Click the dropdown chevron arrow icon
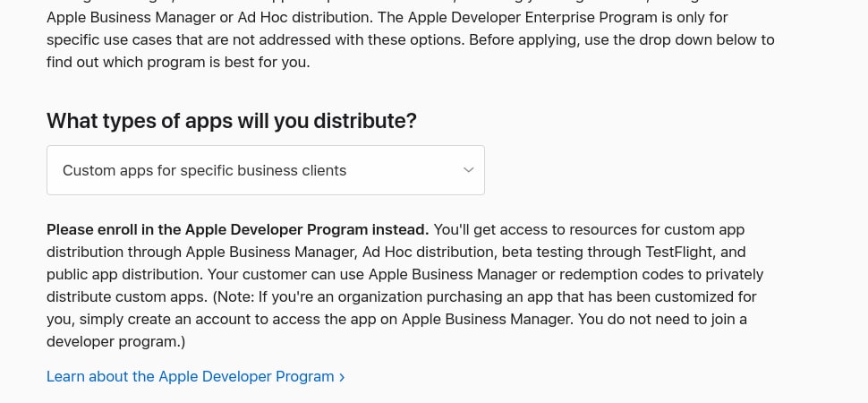 point(468,170)
